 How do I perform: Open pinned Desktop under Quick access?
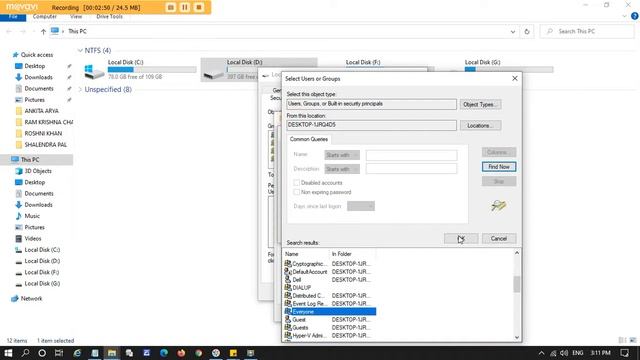(35, 66)
